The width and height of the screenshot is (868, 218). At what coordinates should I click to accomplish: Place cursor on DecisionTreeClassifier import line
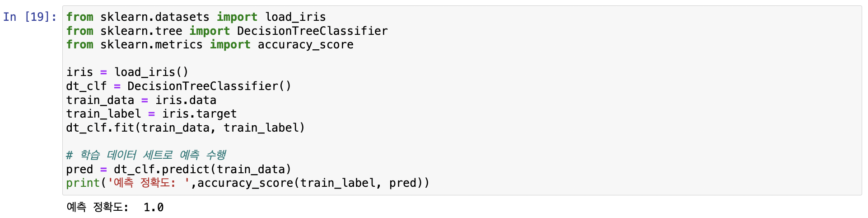pyautogui.click(x=227, y=31)
